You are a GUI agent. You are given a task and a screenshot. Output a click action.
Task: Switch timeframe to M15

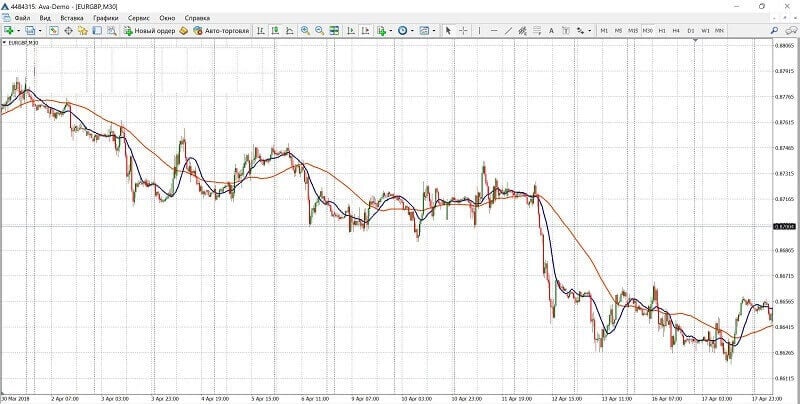pos(633,31)
